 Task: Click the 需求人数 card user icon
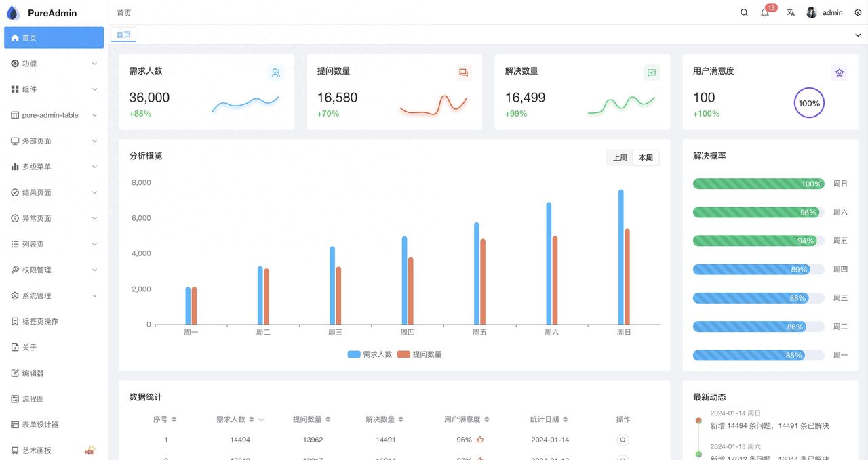(x=275, y=72)
